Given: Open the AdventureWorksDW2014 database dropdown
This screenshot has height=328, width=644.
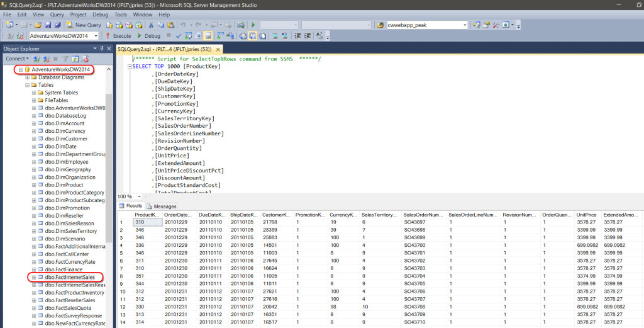Looking at the screenshot, I should coord(96,36).
